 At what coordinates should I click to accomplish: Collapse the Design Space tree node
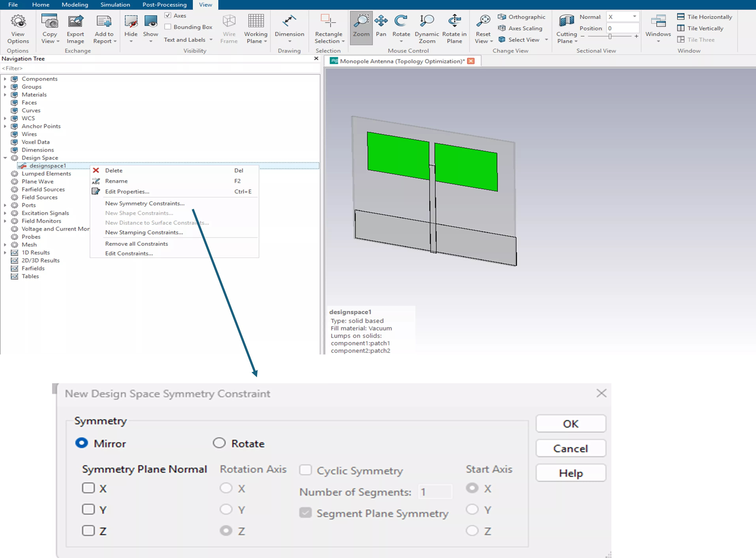pos(5,158)
